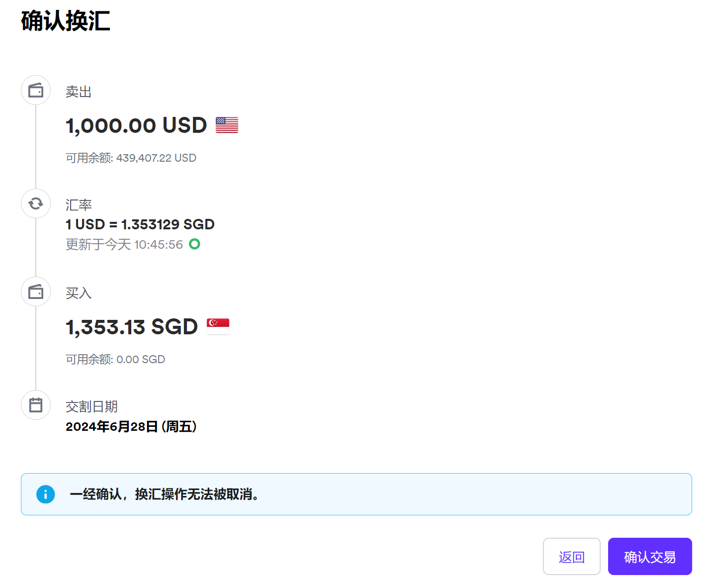
Task: Click the rate update time 10:45:56
Action: coord(159,245)
